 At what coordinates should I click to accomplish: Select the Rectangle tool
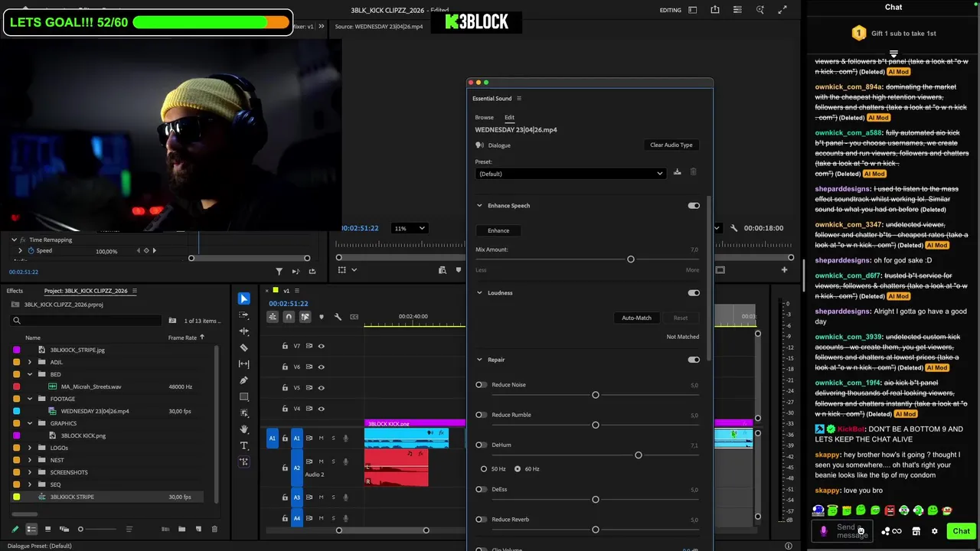pyautogui.click(x=243, y=396)
